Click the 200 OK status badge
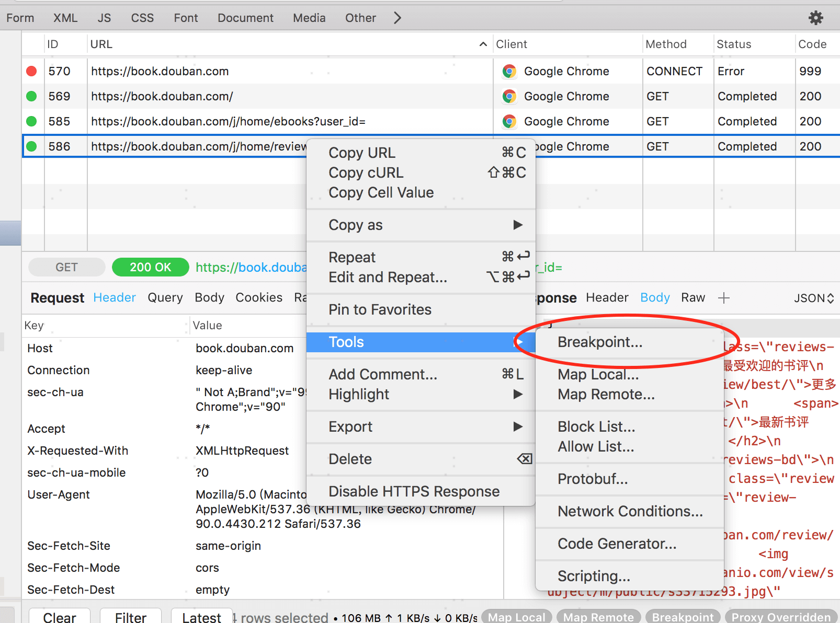Image resolution: width=840 pixels, height=623 pixels. coord(151,267)
